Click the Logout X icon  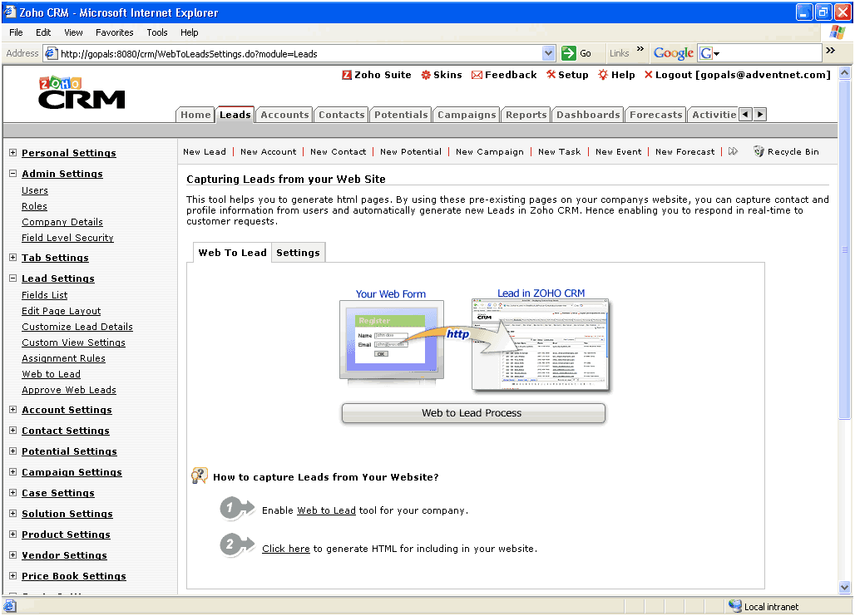click(x=649, y=75)
